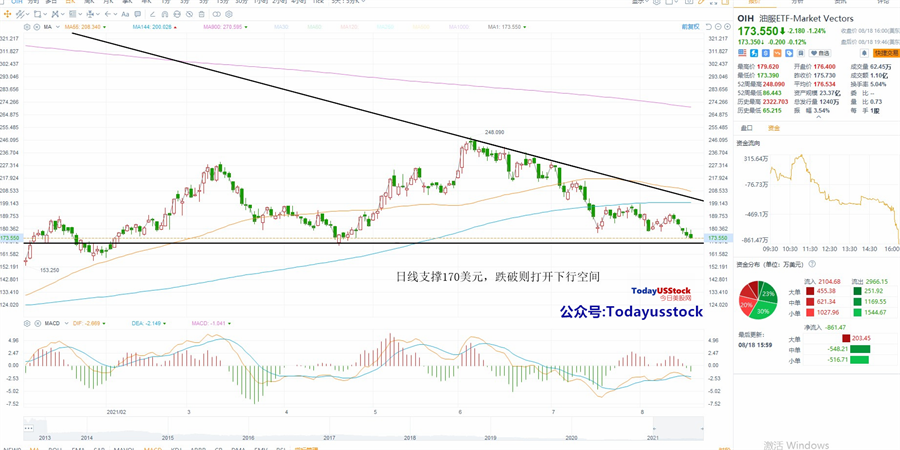Viewport: 900px width, 450px height.
Task: Toggle the hide-drawings eye-slash icon
Action: [189, 14]
